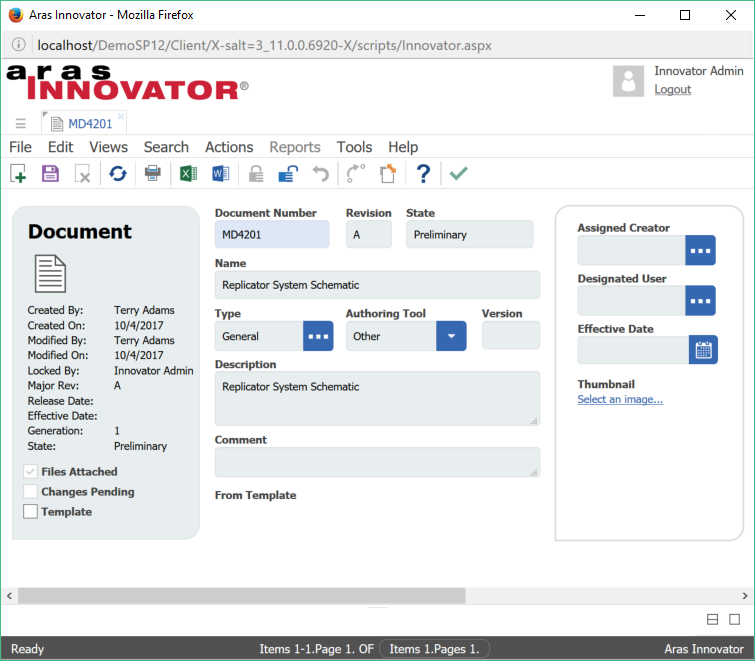
Task: Expand the Authoring Tool dropdown arrow
Action: [x=451, y=336]
